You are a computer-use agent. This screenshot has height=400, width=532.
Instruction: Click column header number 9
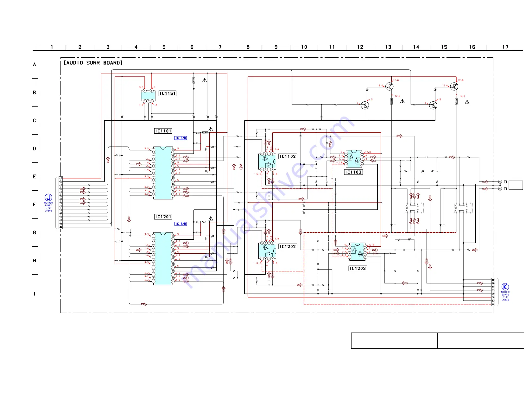(x=276, y=47)
